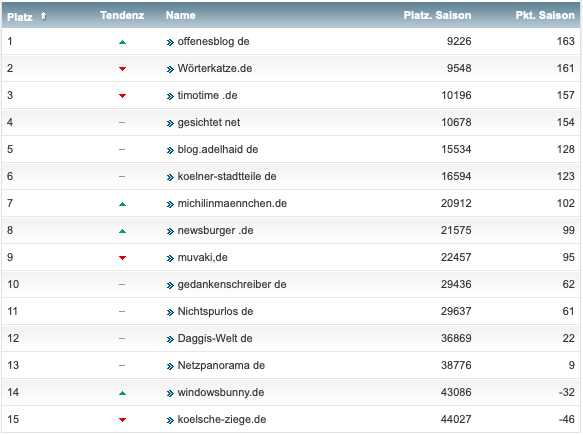Image resolution: width=583 pixels, height=435 pixels.
Task: Click season rank value 38776
Action: coord(456,365)
